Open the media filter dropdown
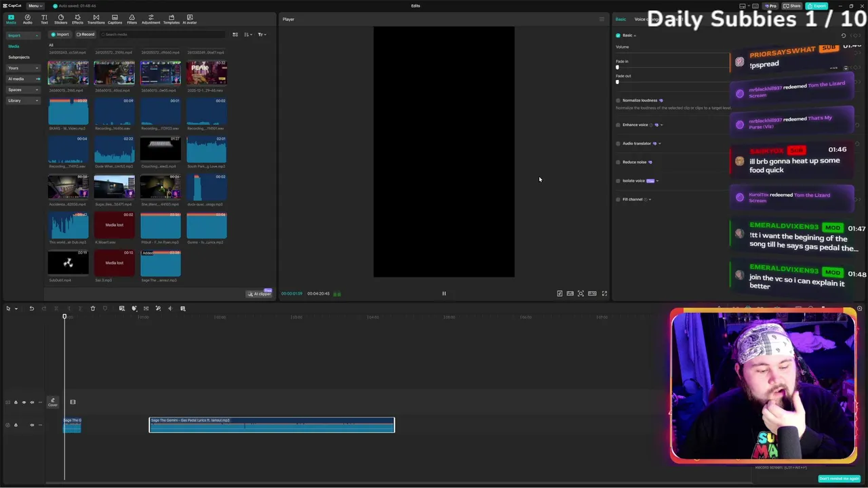This screenshot has width=868, height=488. [262, 35]
